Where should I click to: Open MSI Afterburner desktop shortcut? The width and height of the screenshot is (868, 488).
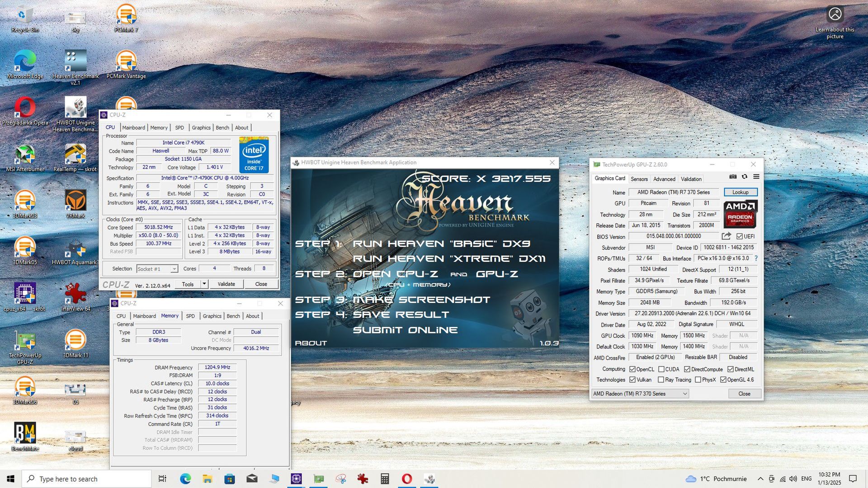click(x=25, y=158)
